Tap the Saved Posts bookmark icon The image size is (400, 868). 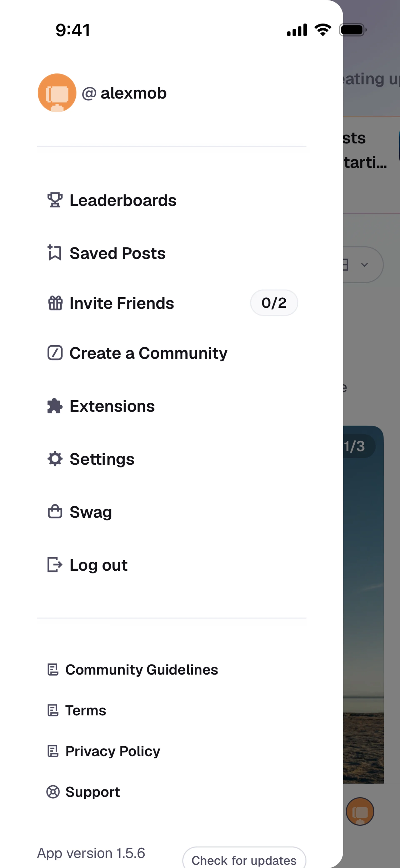tap(55, 253)
